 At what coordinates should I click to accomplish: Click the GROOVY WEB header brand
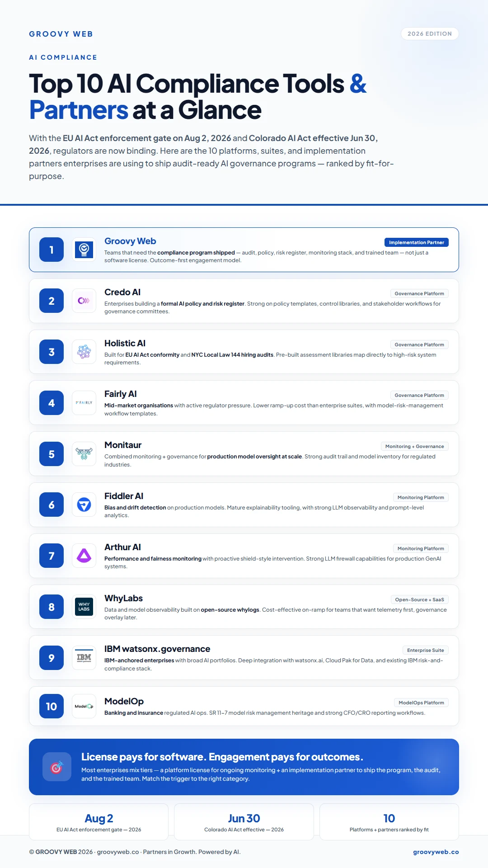pos(61,34)
